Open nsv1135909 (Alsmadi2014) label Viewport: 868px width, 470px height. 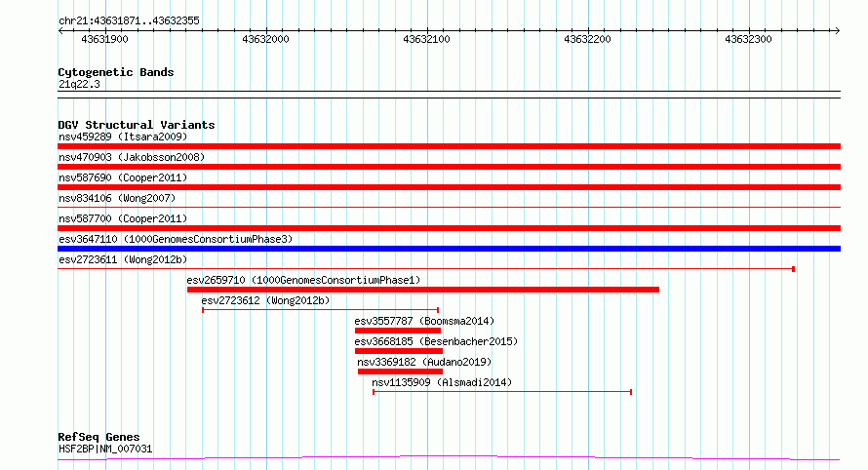[x=442, y=382]
